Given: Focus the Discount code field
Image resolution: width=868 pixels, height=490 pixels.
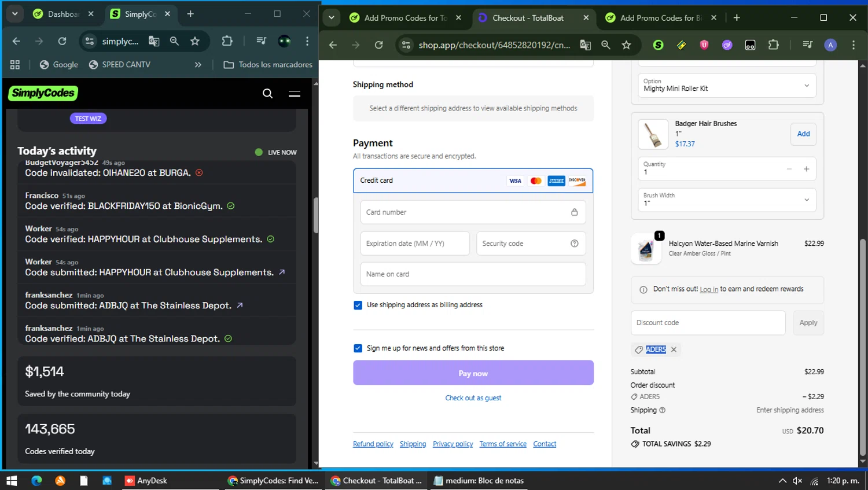Looking at the screenshot, I should [x=708, y=323].
